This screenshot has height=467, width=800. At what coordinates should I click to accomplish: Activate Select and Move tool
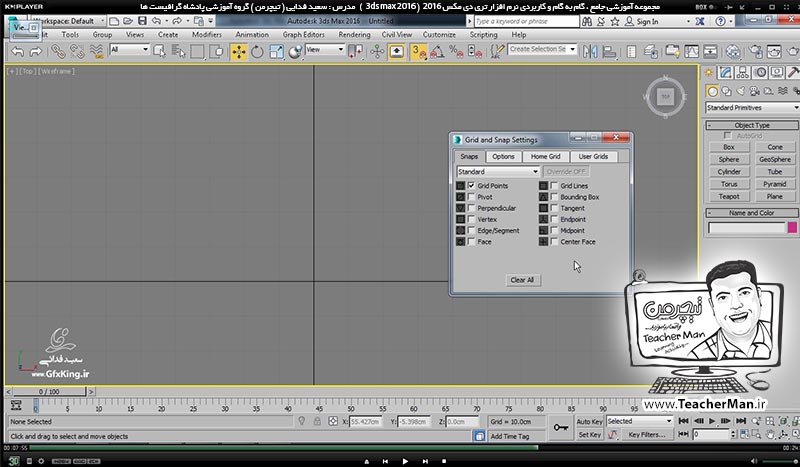(x=238, y=52)
